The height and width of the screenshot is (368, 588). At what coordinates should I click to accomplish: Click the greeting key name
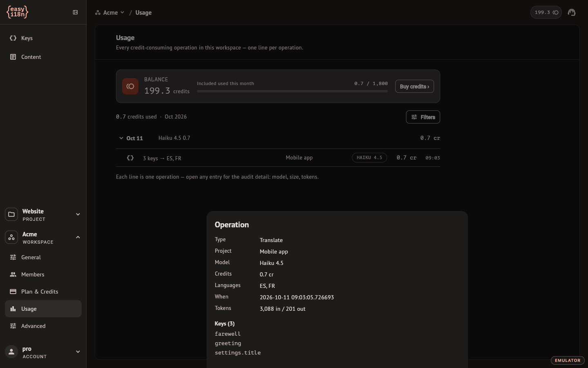point(228,343)
